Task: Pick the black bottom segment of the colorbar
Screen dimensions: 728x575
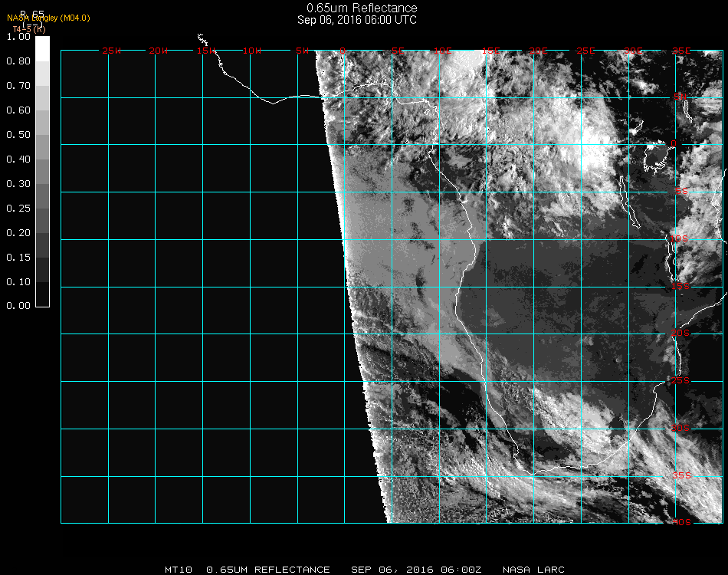Action: (x=42, y=294)
